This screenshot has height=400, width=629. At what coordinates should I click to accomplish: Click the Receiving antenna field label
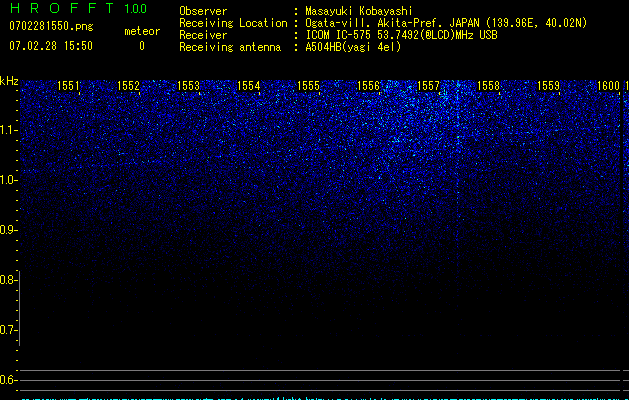pos(230,47)
